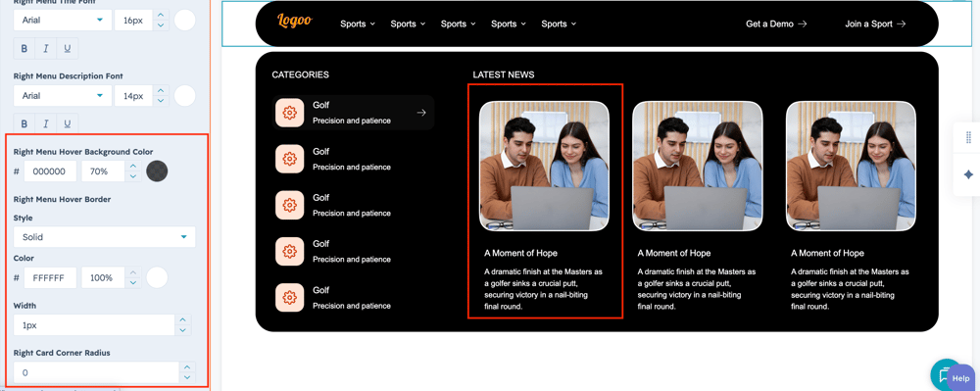Click the Logoo logo in the navbar

click(294, 21)
